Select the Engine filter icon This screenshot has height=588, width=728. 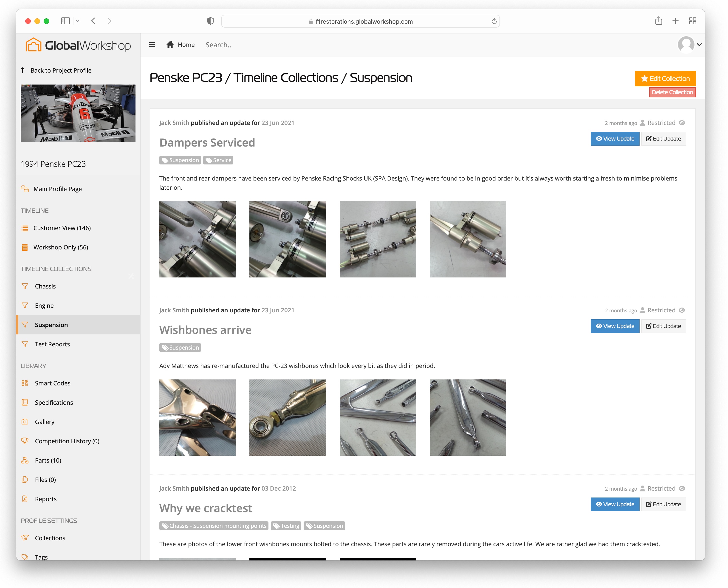[x=25, y=305]
